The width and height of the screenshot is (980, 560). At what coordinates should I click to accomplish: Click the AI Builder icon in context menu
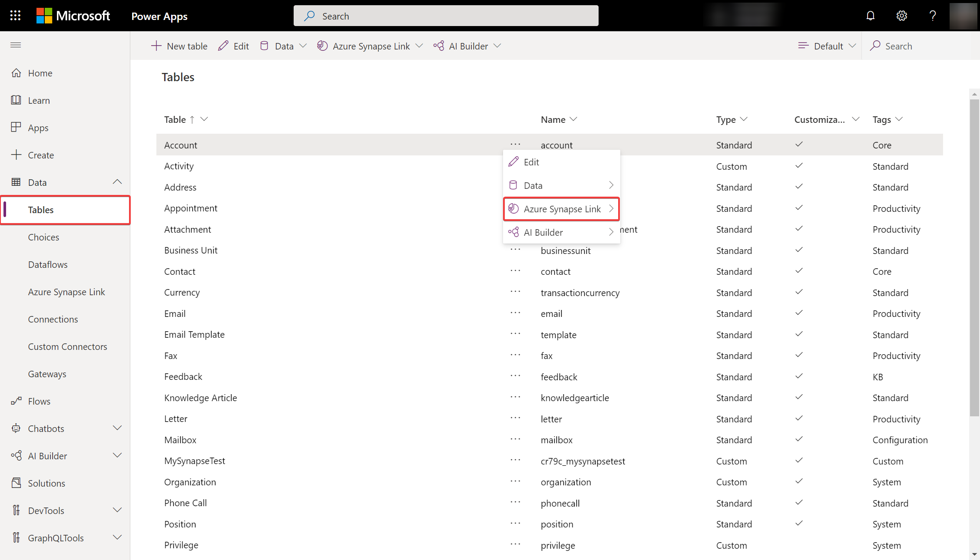point(513,231)
